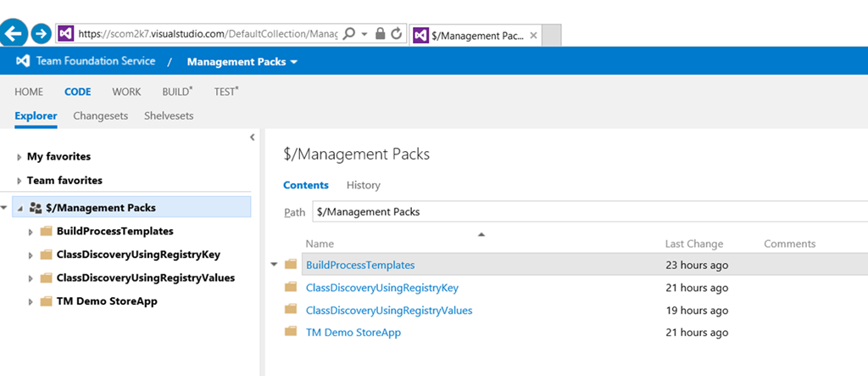Select $/Management Packs in the tree

pos(101,208)
